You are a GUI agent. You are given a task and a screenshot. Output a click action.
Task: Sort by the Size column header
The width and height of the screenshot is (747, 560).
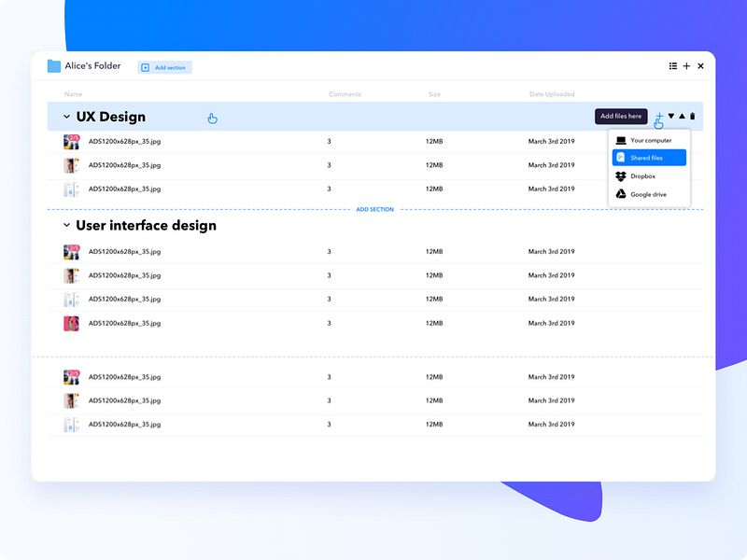(434, 94)
